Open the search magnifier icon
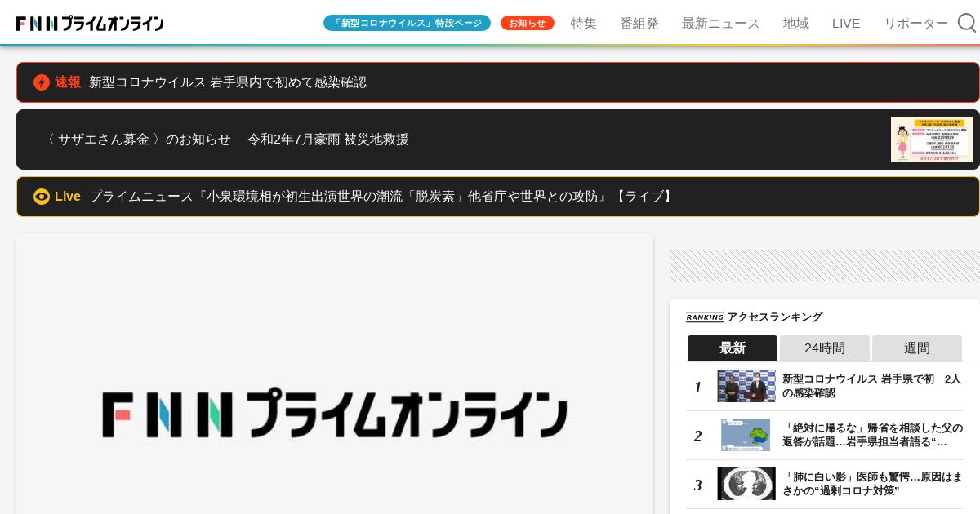This screenshot has height=514, width=980. [967, 23]
